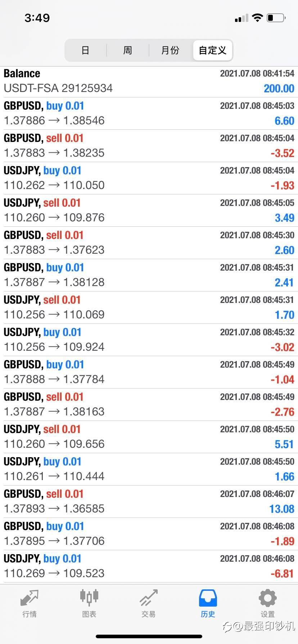
Task: Open GBPUSD sell trade with 13.08 profit
Action: tap(149, 502)
